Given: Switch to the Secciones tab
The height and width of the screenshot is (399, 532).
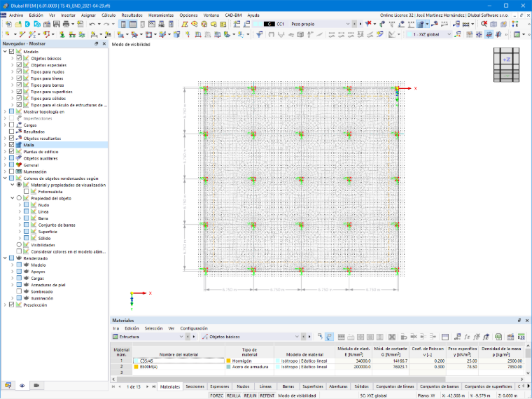Looking at the screenshot, I should 195,386.
